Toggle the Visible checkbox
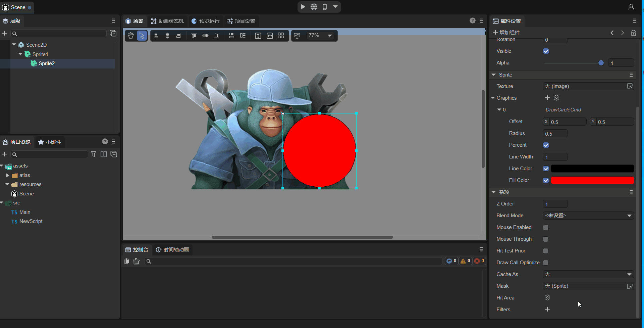The height and width of the screenshot is (328, 644). pyautogui.click(x=546, y=51)
